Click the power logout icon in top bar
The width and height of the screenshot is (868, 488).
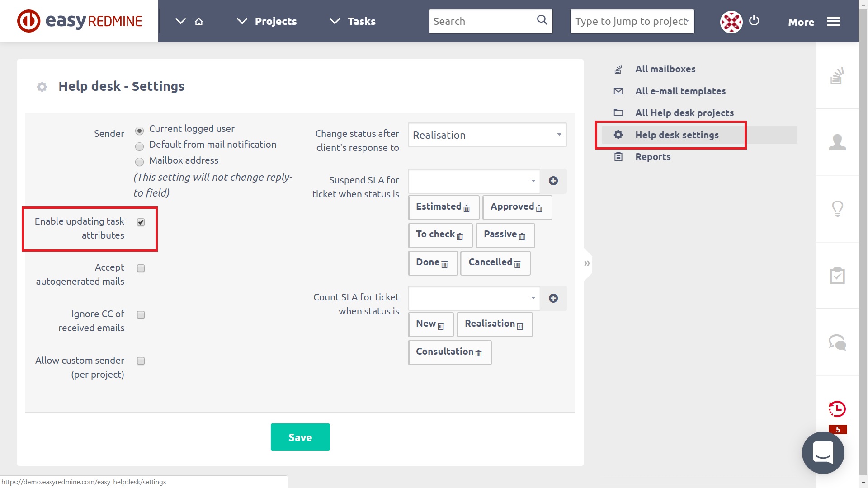[754, 21]
